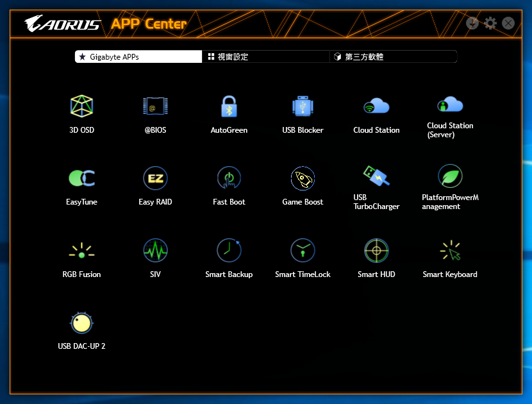Launch Smart Backup clock icon
532x404 pixels.
[x=229, y=251]
